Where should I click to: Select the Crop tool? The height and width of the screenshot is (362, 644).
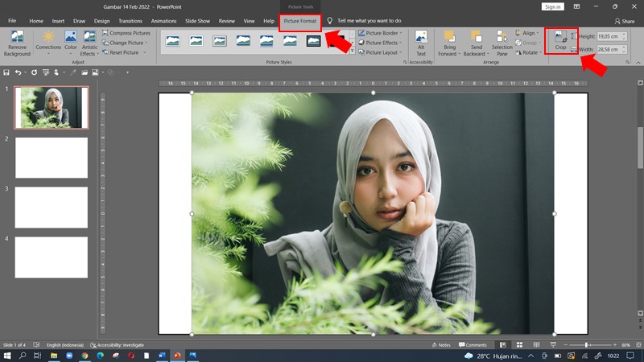point(560,40)
